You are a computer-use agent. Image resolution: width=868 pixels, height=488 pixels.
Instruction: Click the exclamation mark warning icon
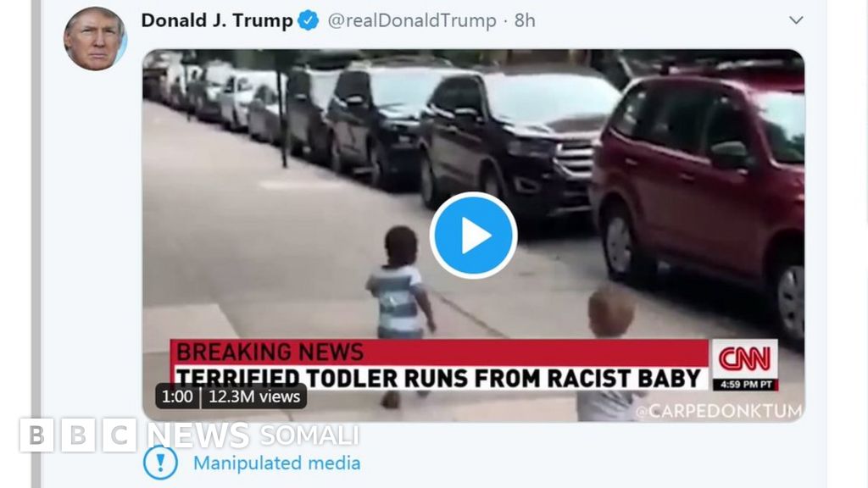[160, 463]
